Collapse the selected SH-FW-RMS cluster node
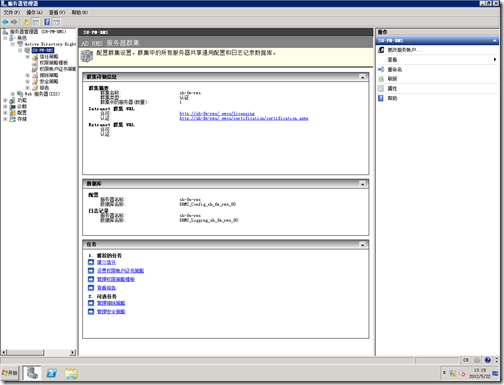 pyautogui.click(x=20, y=50)
